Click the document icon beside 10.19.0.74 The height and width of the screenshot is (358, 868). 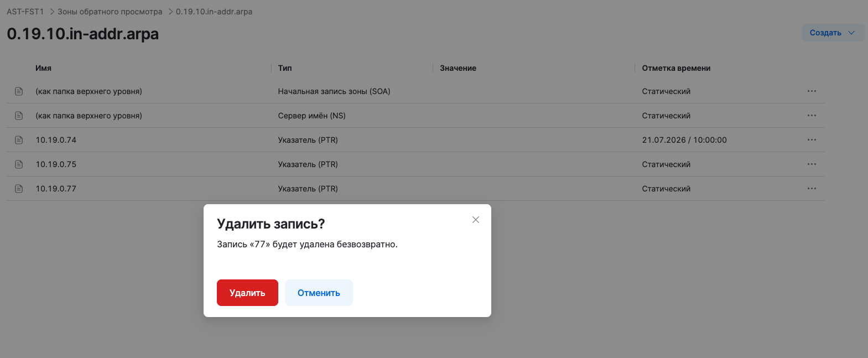(x=19, y=140)
